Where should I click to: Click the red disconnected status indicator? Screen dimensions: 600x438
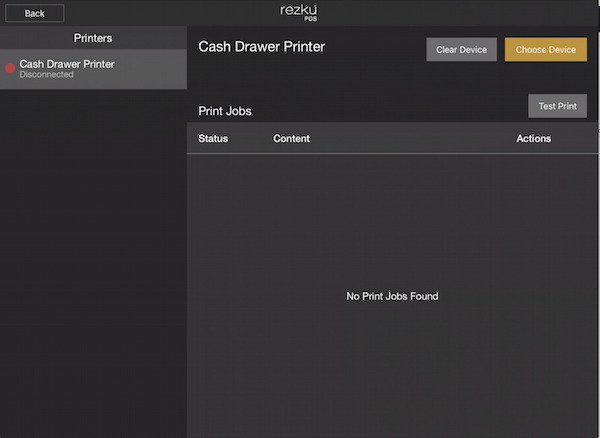click(10, 68)
